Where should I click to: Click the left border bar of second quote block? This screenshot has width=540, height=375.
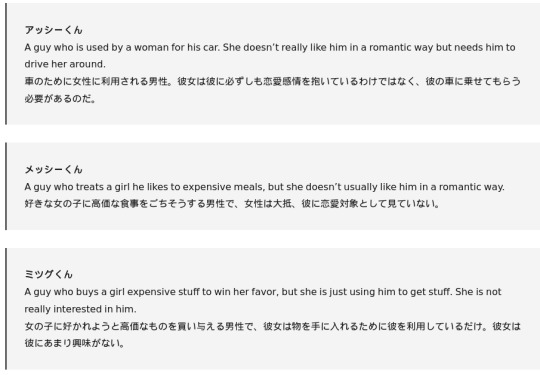point(6,186)
